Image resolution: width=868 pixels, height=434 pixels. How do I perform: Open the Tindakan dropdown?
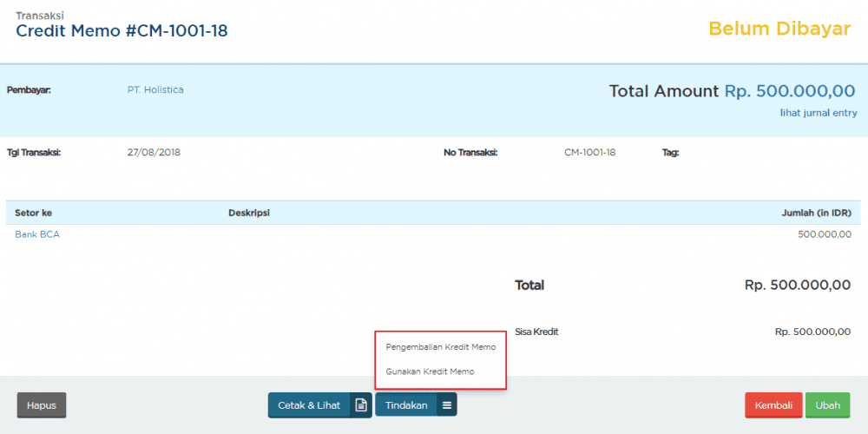point(406,405)
